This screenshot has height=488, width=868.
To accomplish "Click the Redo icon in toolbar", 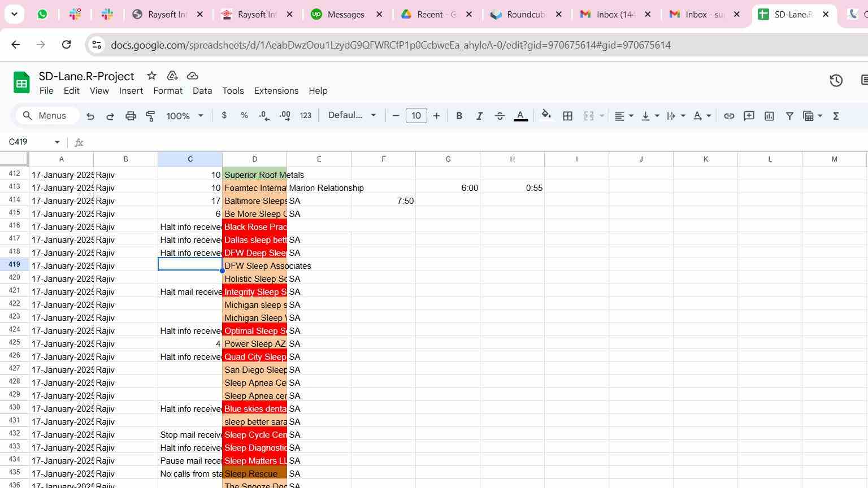I will 110,116.
